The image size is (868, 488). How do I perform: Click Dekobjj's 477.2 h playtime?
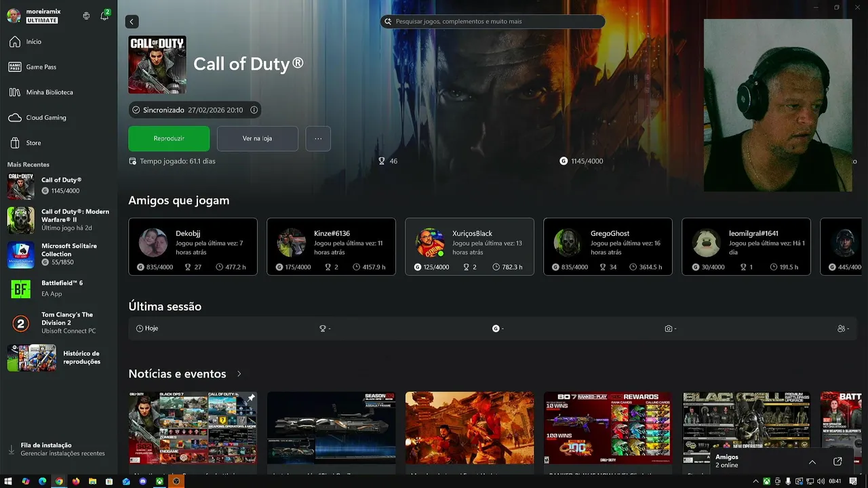click(x=231, y=267)
